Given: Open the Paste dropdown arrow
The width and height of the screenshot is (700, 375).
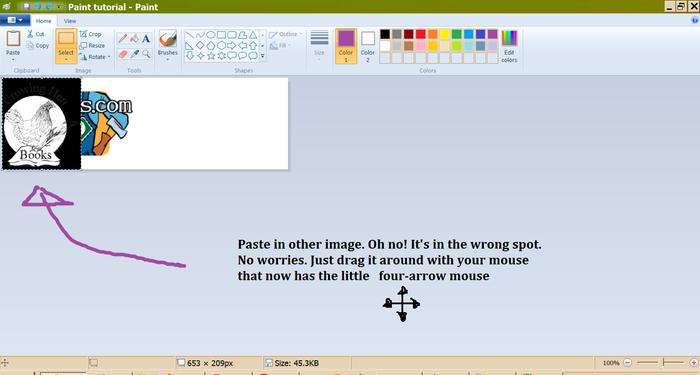Looking at the screenshot, I should (x=13, y=59).
